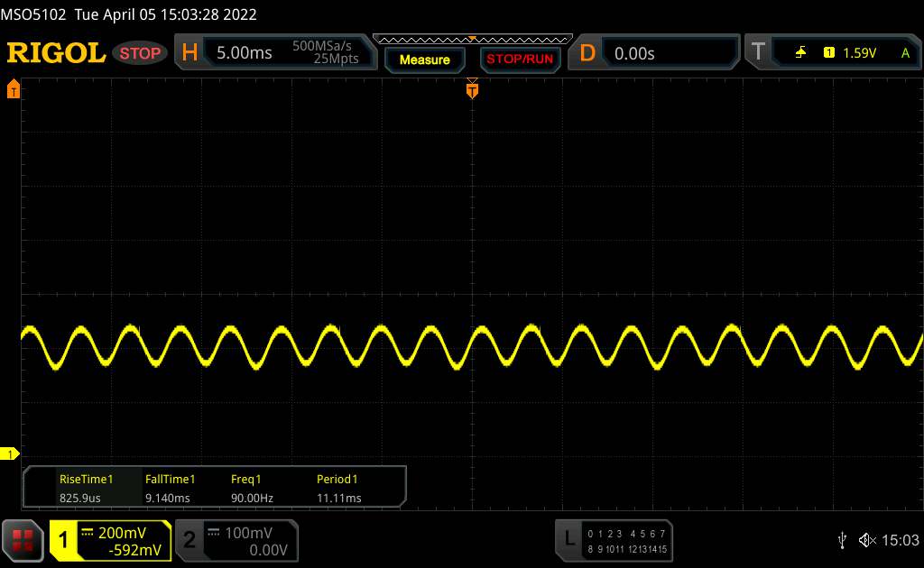924x568 pixels.
Task: Click channel 1 200mV vertical scale
Action: click(122, 533)
